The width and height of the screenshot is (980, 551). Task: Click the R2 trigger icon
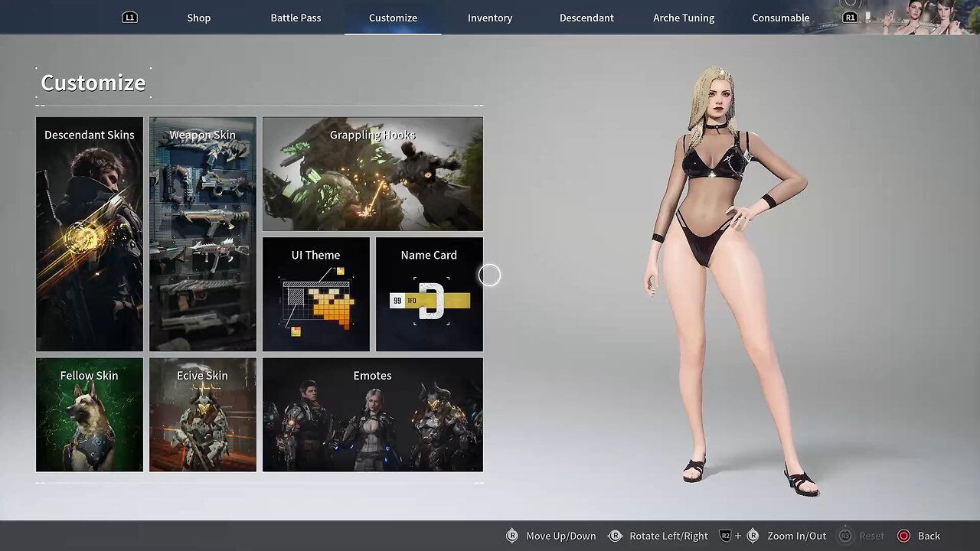click(x=726, y=536)
